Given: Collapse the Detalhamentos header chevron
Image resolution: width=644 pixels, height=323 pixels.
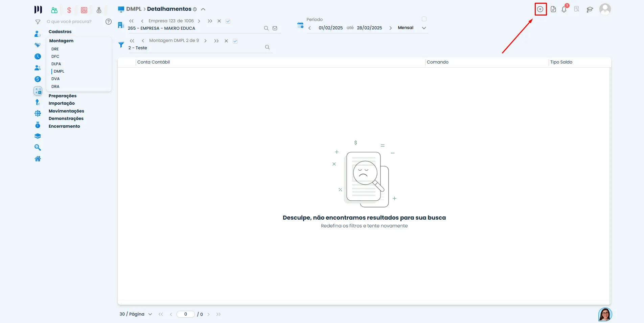Looking at the screenshot, I should 203,9.
